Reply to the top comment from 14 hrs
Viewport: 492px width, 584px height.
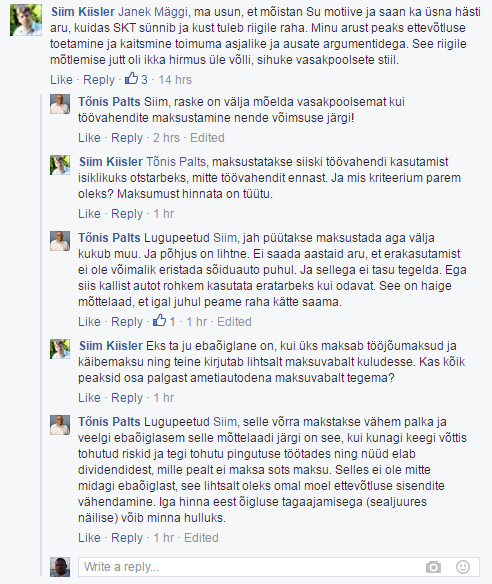click(x=99, y=79)
